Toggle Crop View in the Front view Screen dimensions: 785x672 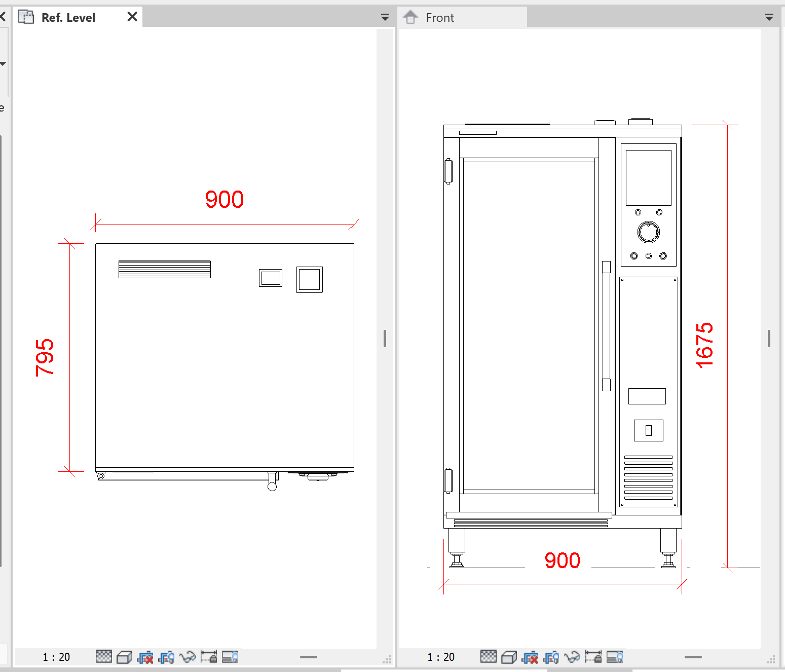530,657
